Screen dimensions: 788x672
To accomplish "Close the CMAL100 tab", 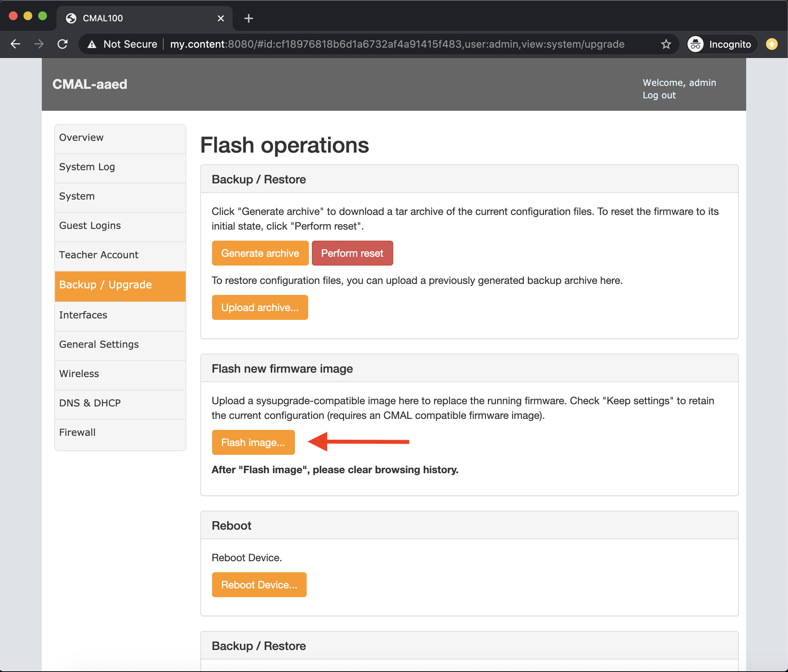I will tap(220, 18).
